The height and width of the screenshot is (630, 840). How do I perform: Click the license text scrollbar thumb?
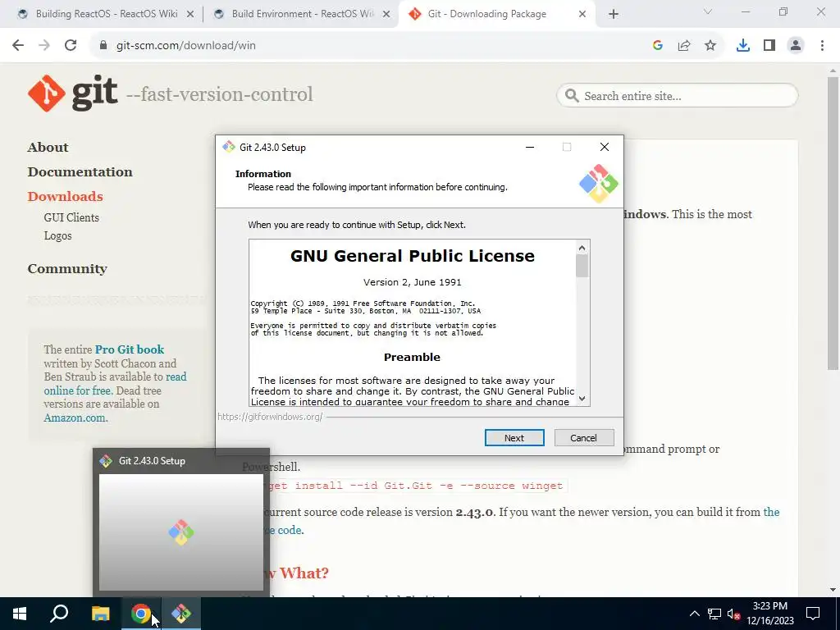click(582, 266)
